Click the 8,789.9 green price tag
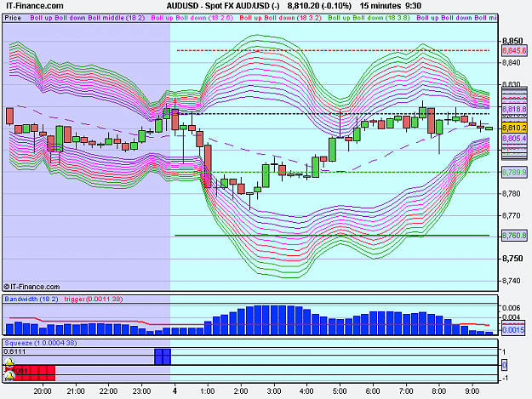The image size is (532, 399). [x=514, y=172]
